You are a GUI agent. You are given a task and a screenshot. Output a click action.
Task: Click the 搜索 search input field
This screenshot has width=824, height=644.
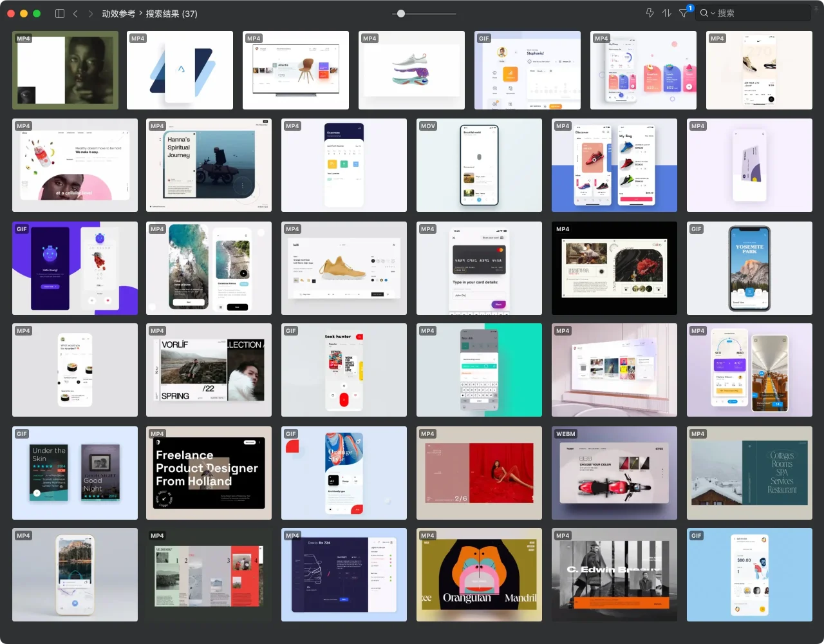coord(760,13)
